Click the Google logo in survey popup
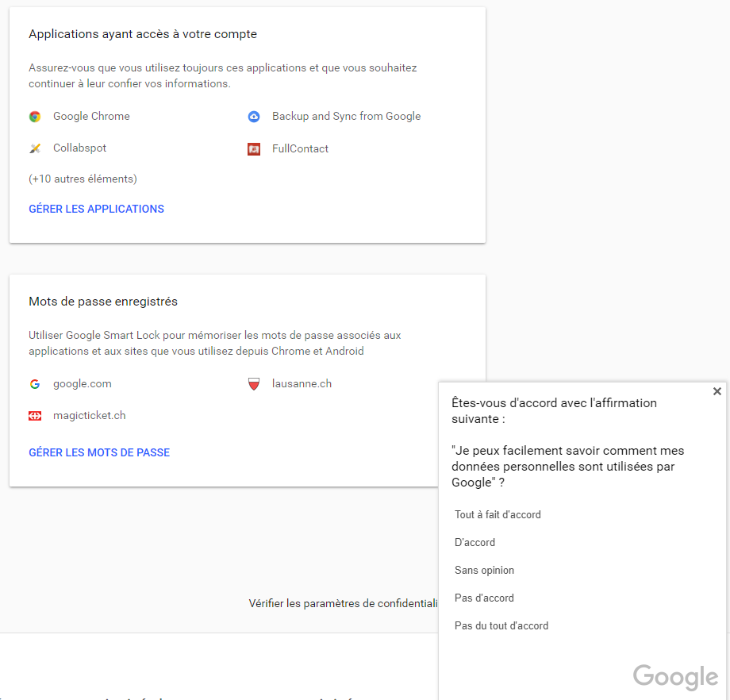 pos(675,677)
